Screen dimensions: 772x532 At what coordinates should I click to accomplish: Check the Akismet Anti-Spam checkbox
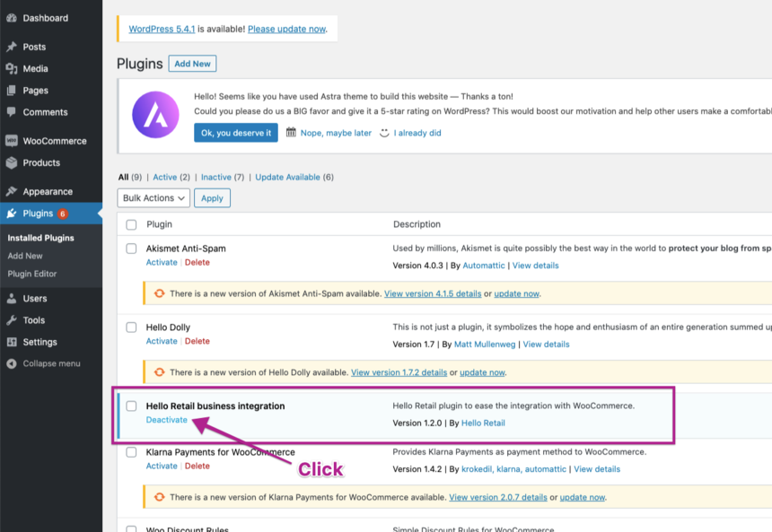(131, 249)
